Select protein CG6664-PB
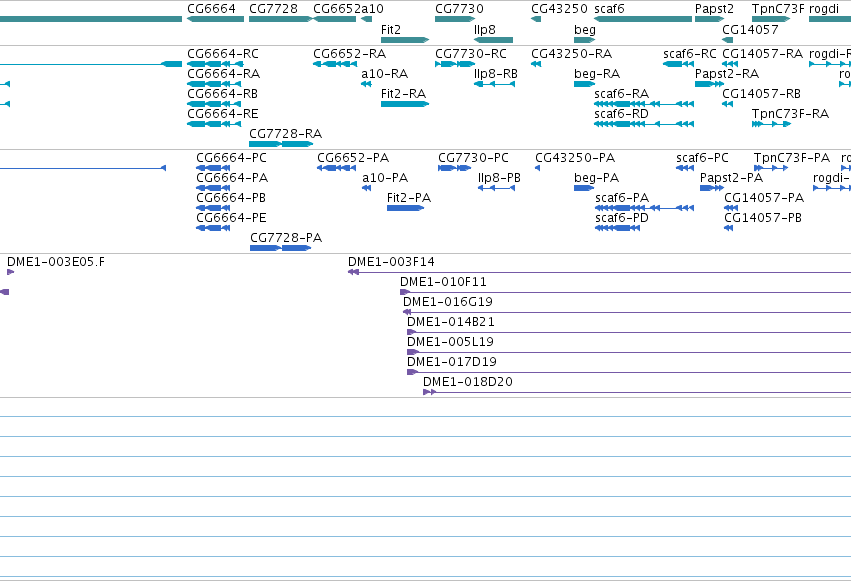This screenshot has width=851, height=581. click(x=213, y=208)
